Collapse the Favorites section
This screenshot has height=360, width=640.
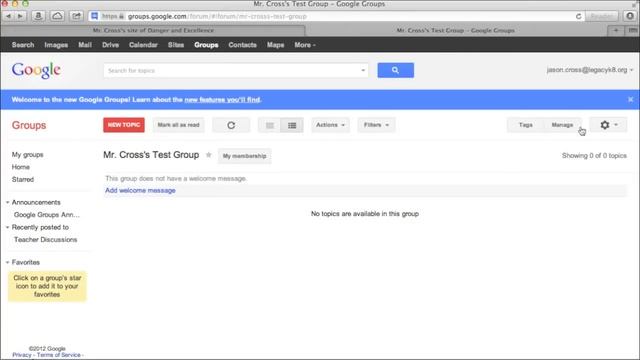[x=7, y=262]
